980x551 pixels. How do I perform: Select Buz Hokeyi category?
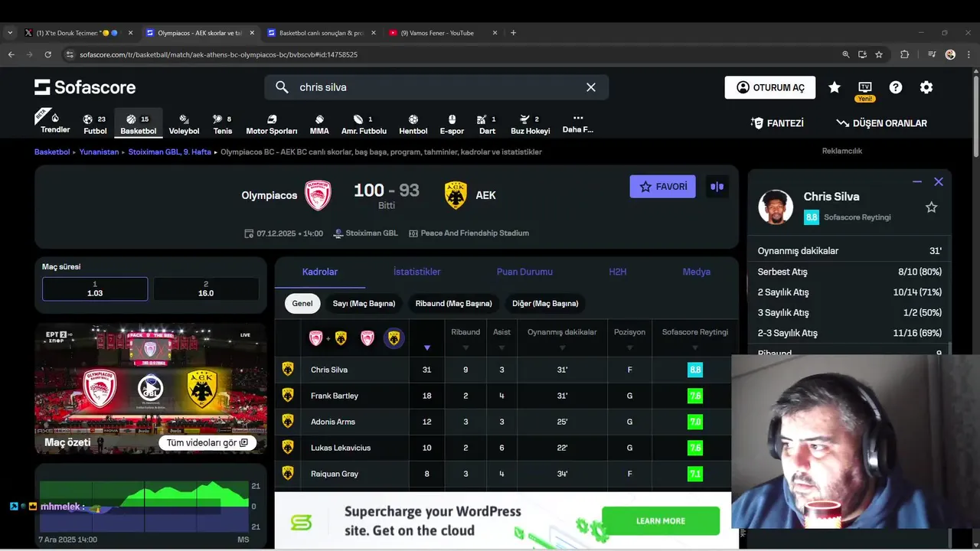click(531, 124)
